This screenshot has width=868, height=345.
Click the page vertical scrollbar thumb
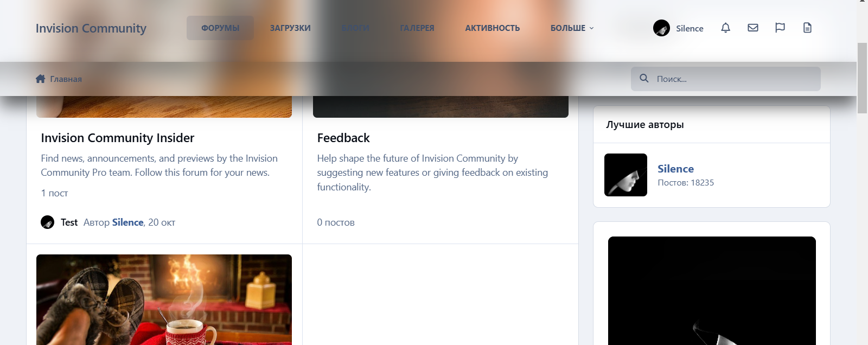862,78
